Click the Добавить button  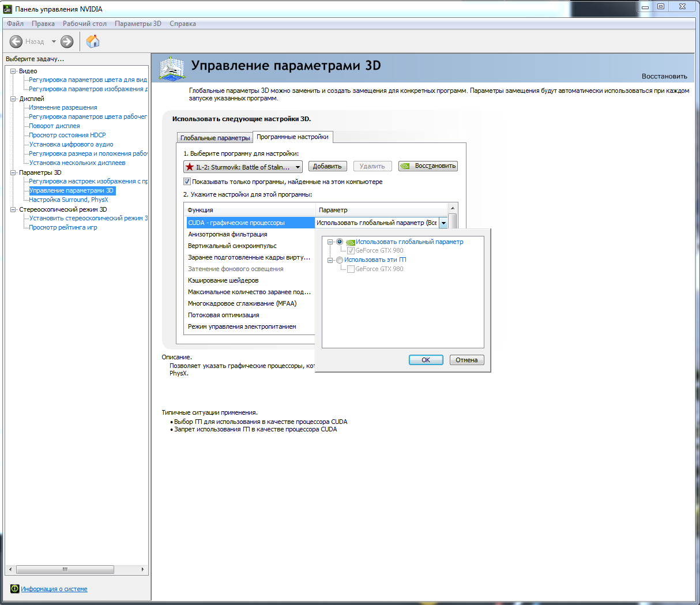(327, 166)
